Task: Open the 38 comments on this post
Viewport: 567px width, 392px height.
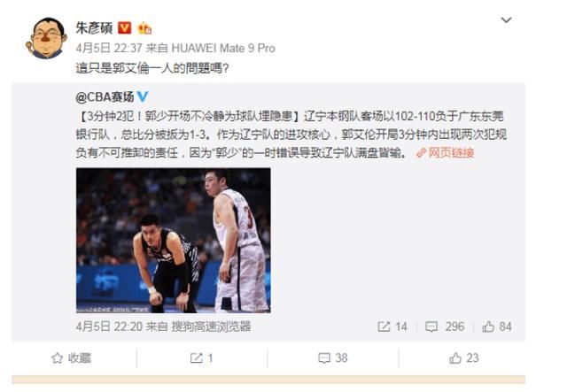Action: [333, 358]
